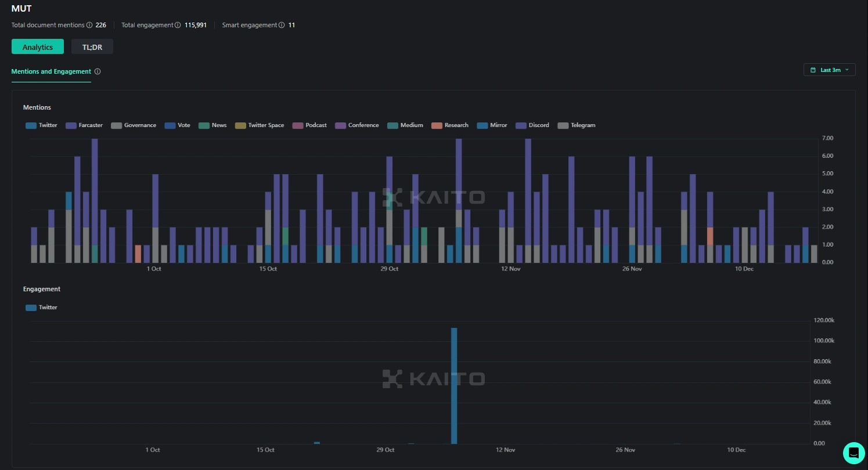Toggle Discord series in legend
Screen dimensions: 868x470
[532, 125]
